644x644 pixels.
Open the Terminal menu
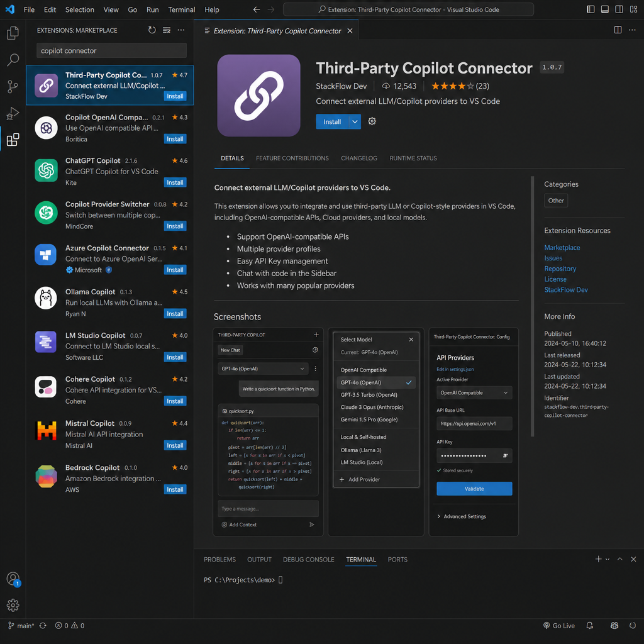182,9
